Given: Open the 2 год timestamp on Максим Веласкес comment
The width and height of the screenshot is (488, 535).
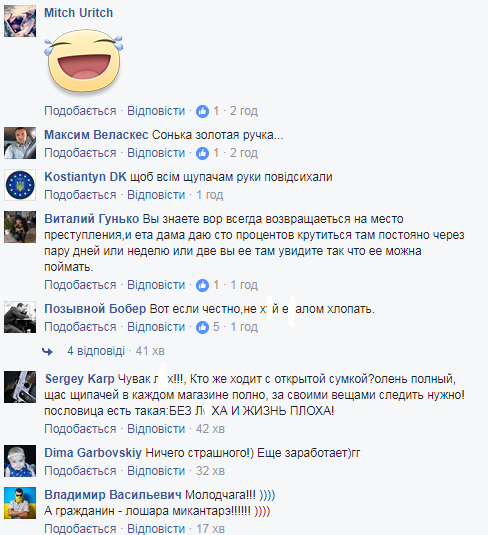Looking at the screenshot, I should click(244, 153).
